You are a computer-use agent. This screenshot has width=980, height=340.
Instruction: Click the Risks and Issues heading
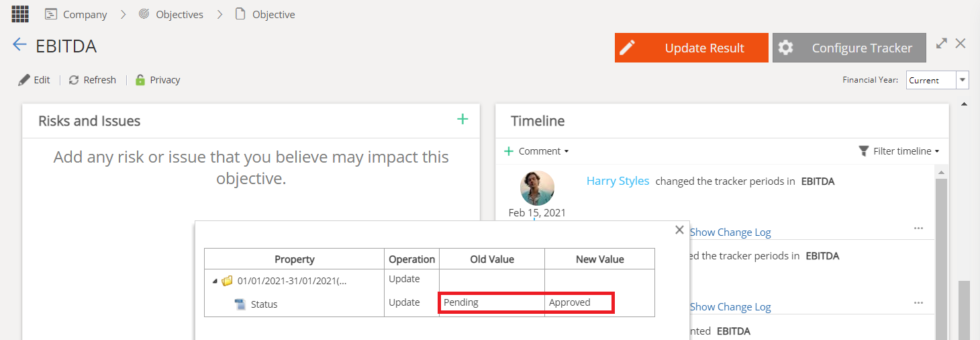[89, 121]
